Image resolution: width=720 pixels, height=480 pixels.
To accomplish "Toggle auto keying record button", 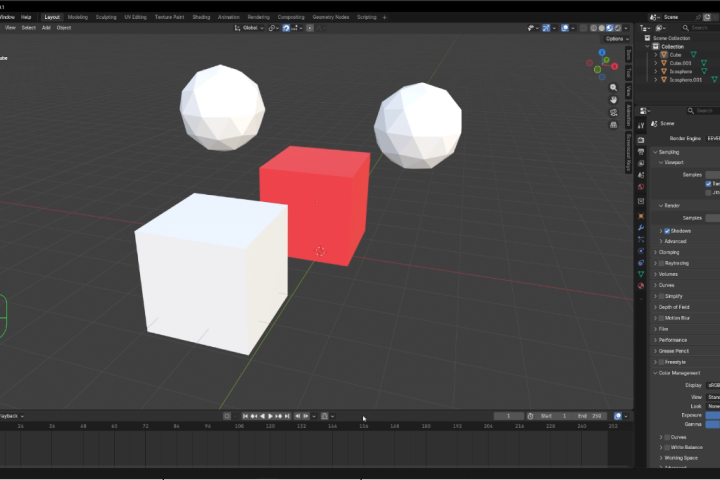I will pos(227,416).
